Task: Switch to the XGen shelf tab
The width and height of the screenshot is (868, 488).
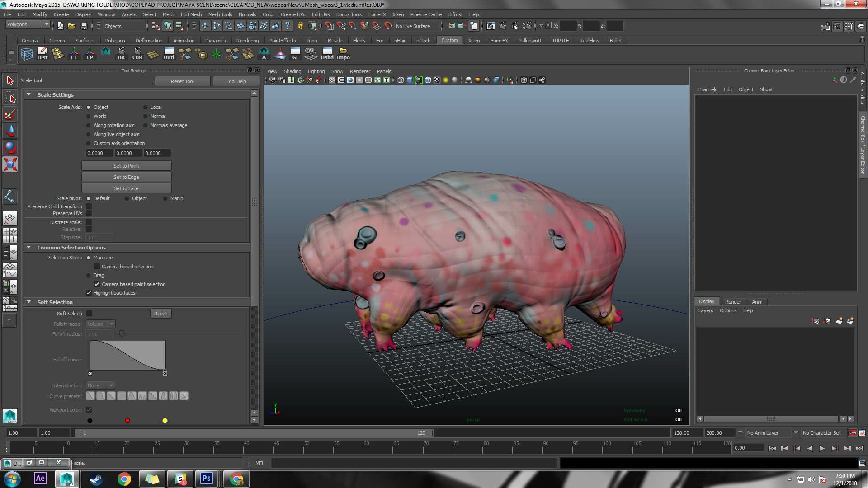Action: click(474, 41)
